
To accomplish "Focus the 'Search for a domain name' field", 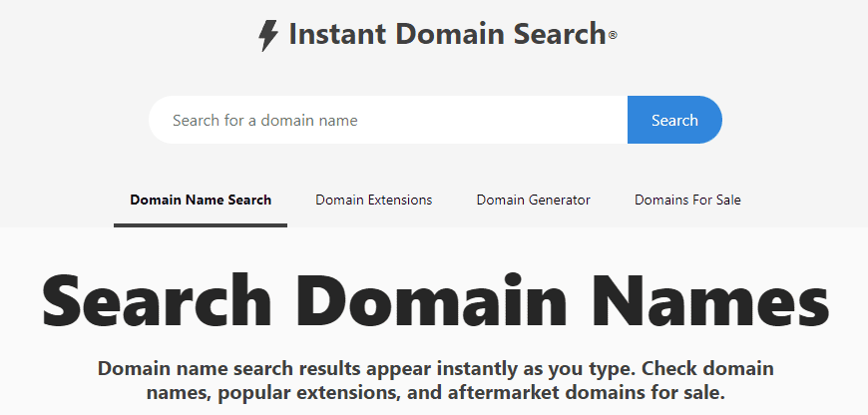I will (x=388, y=120).
